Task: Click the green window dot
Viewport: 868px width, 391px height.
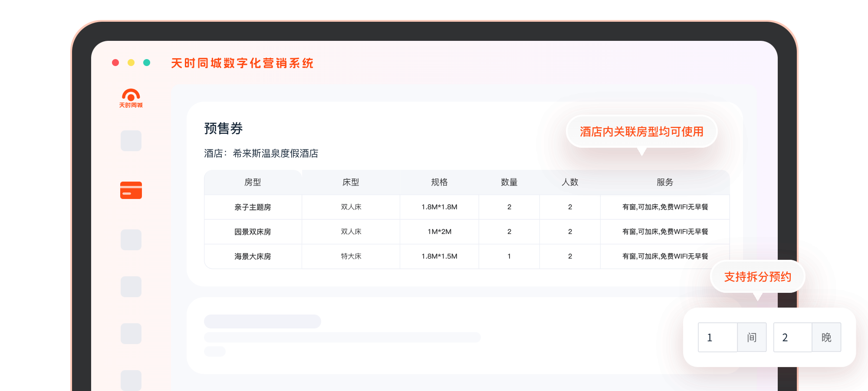Action: tap(147, 63)
